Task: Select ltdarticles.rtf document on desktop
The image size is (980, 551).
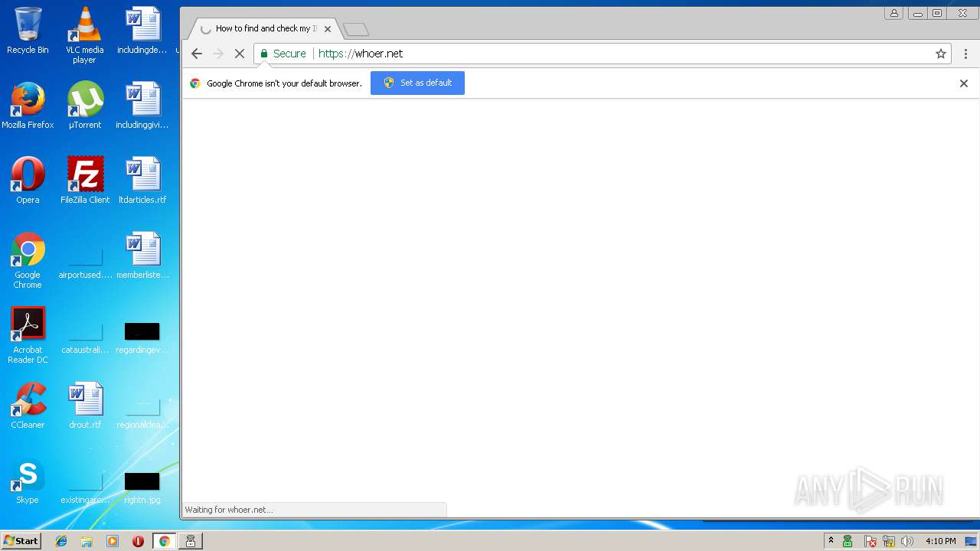Action: coord(142,181)
